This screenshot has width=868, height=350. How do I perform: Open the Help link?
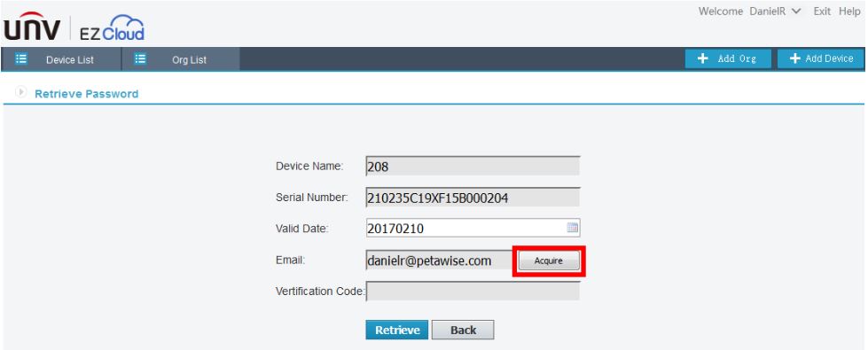tap(849, 11)
